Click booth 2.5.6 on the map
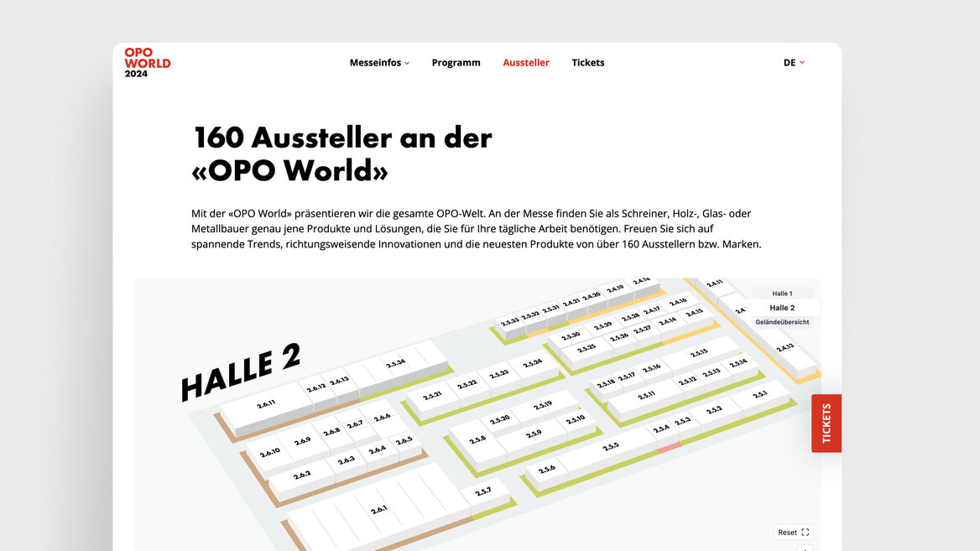Screen dimensions: 980x551 (547, 469)
